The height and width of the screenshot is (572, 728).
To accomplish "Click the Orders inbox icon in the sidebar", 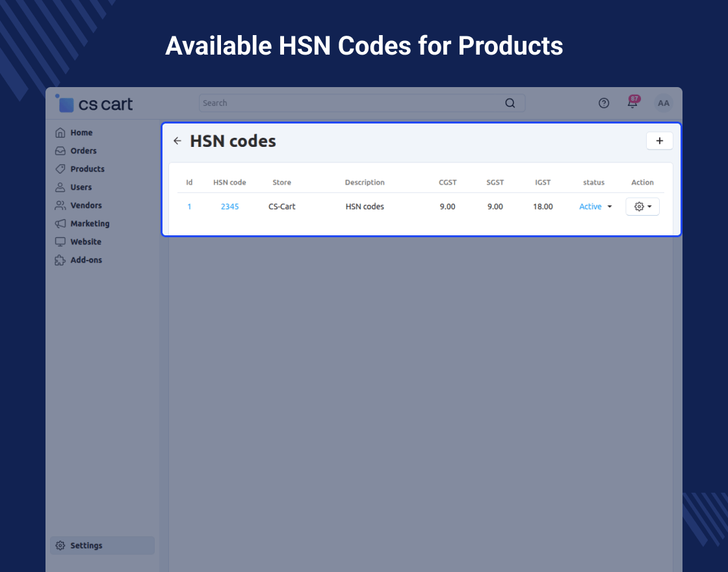I will click(60, 151).
